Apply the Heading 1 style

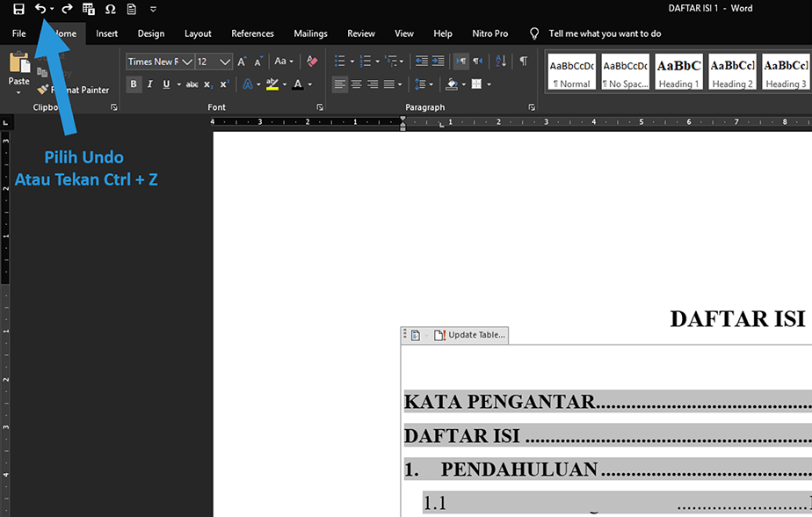(679, 72)
